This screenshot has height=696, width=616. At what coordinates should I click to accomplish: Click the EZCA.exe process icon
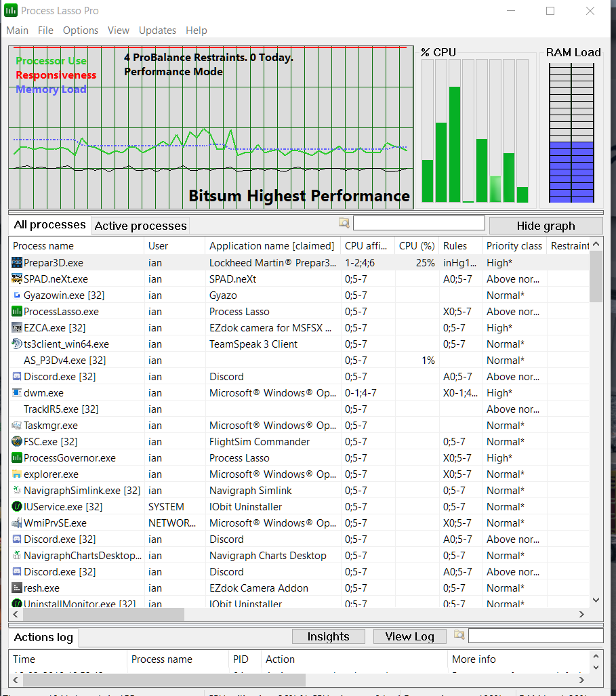pos(17,327)
